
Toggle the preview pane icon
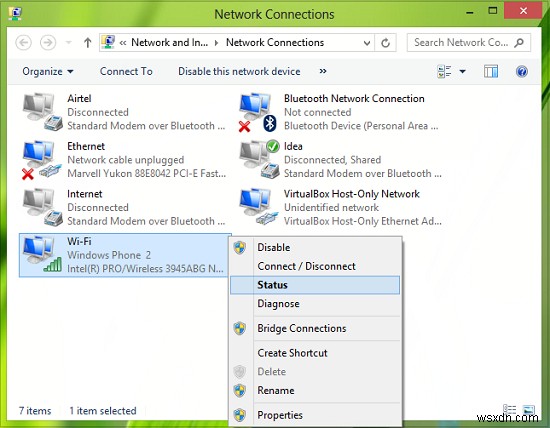(x=491, y=72)
